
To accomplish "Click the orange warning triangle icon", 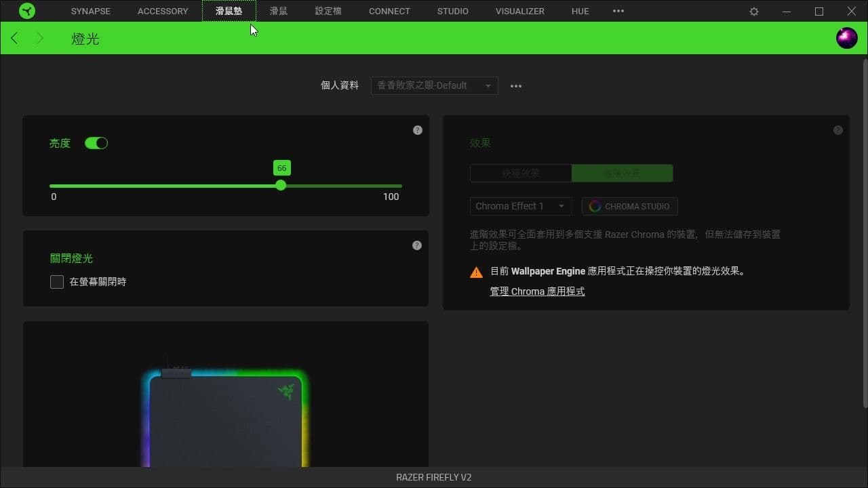I will (x=477, y=272).
